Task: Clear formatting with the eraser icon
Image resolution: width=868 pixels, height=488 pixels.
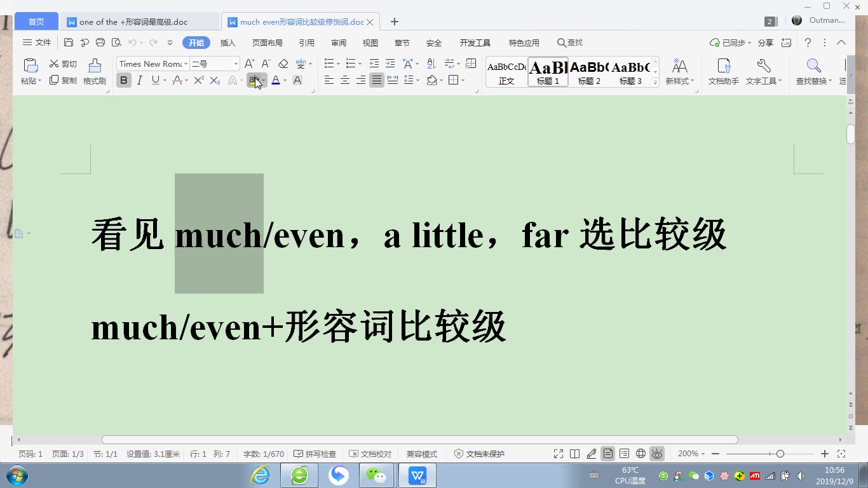Action: coord(283,64)
